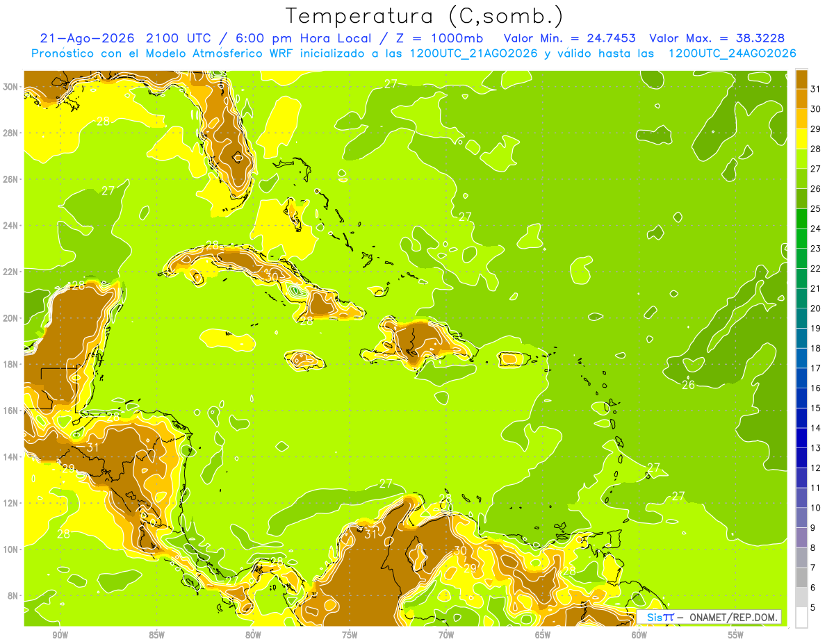Click 'Valor Max. = 38.3228' text
This screenshot has height=644, width=834.
(x=717, y=38)
